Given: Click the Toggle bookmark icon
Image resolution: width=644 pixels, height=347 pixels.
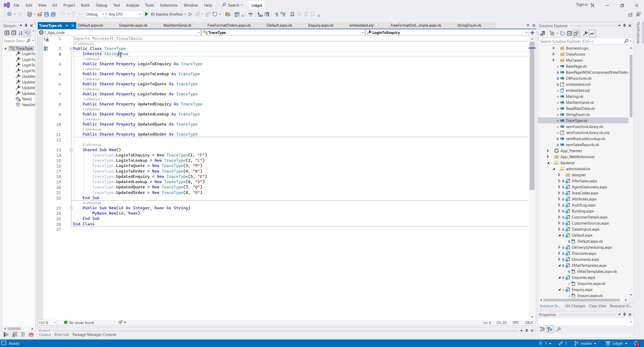Looking at the screenshot, I should [x=292, y=14].
